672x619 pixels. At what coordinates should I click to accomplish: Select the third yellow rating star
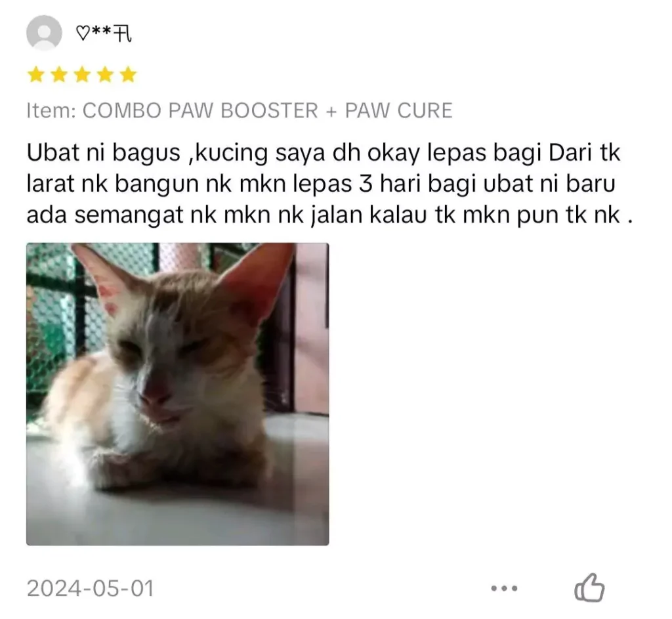point(82,75)
